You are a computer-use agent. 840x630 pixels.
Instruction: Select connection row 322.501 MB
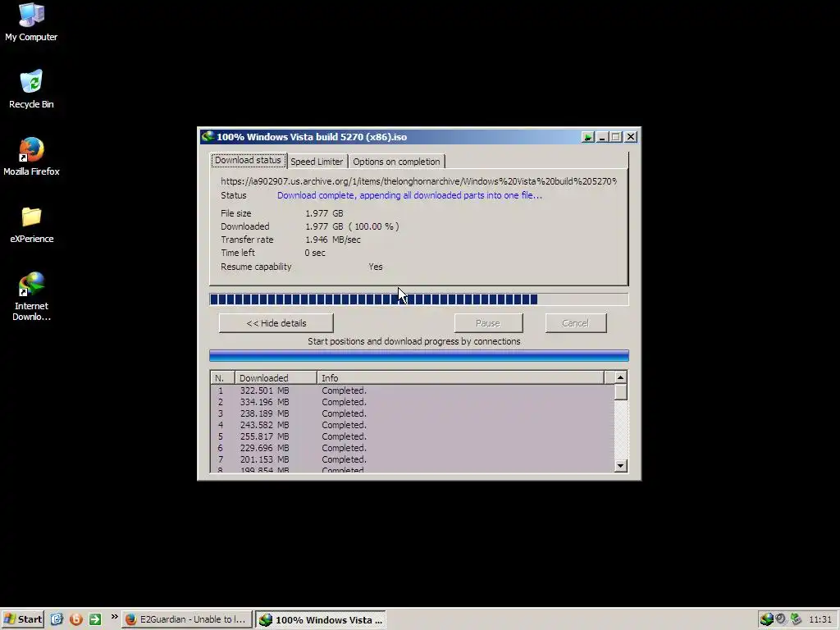(413, 390)
